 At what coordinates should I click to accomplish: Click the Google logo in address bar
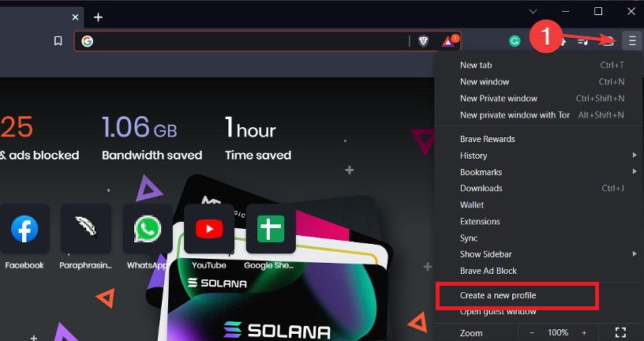pos(87,41)
